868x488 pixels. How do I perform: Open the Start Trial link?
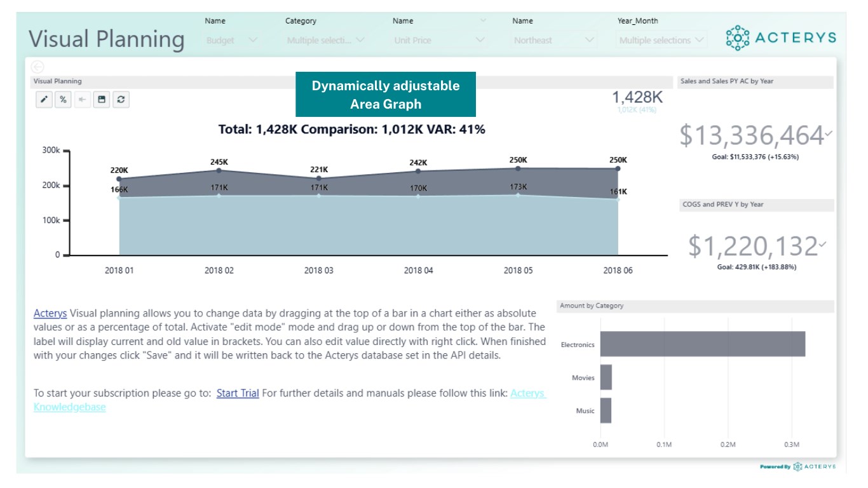pyautogui.click(x=238, y=393)
